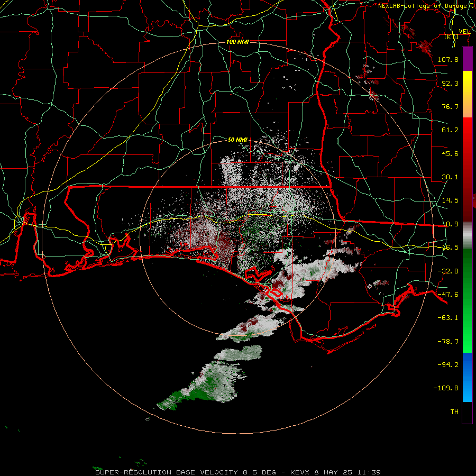
Task: Pick the gray near-zero segment of the color scale
Action: pyautogui.click(x=467, y=235)
